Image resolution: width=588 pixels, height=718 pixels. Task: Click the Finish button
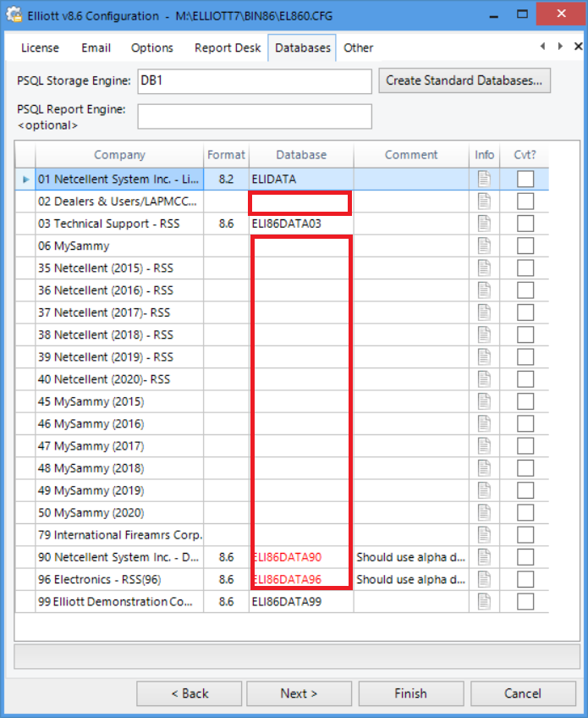coord(411,693)
